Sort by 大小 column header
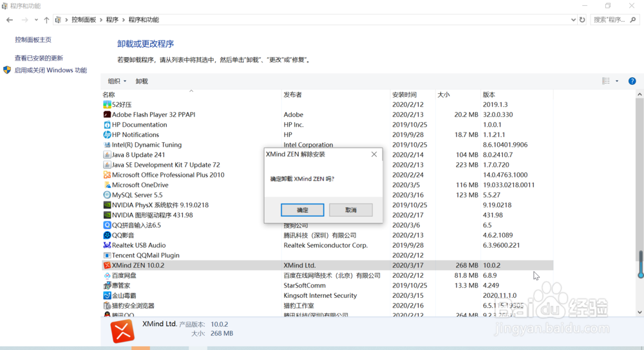This screenshot has width=644, height=350. tap(457, 95)
